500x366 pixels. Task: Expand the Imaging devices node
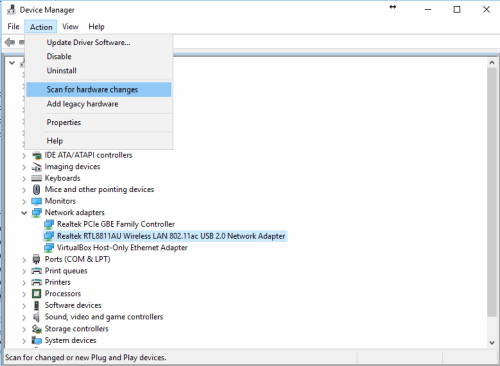[24, 167]
